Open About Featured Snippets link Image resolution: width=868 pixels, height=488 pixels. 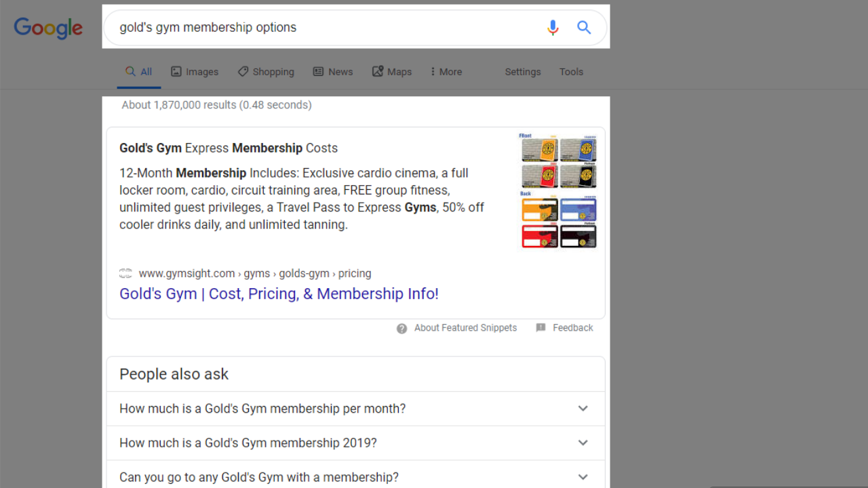[465, 328]
